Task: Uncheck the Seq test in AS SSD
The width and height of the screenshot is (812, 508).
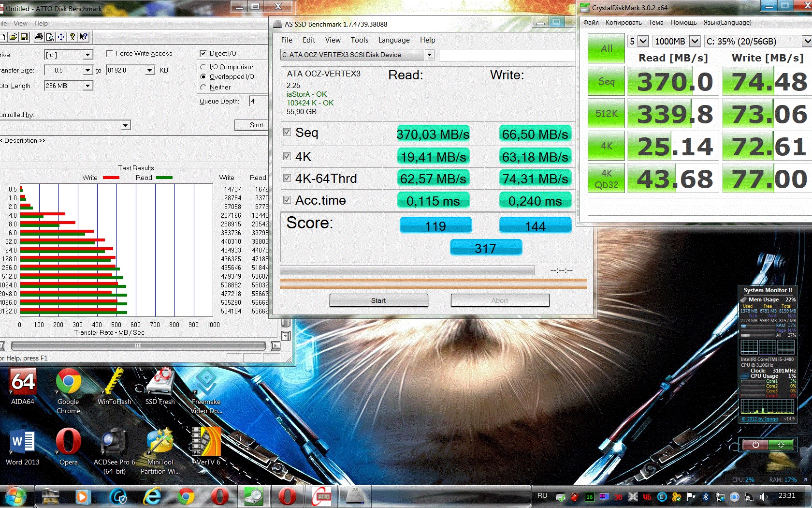Action: click(x=287, y=132)
